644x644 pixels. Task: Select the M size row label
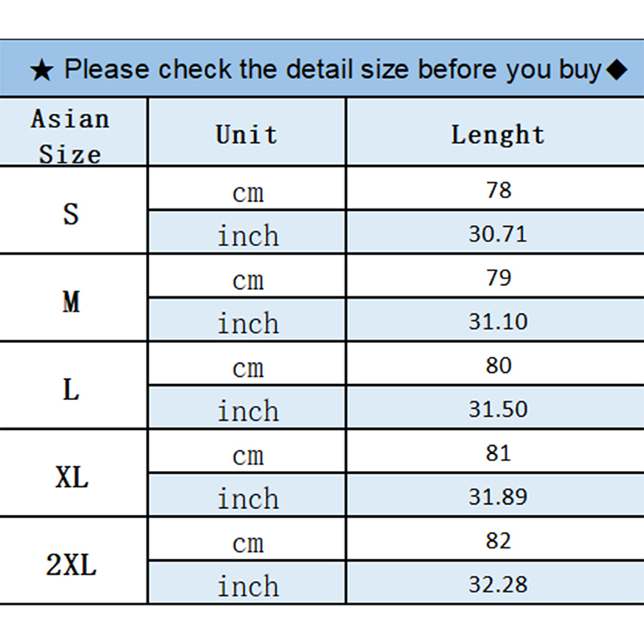tap(72, 302)
